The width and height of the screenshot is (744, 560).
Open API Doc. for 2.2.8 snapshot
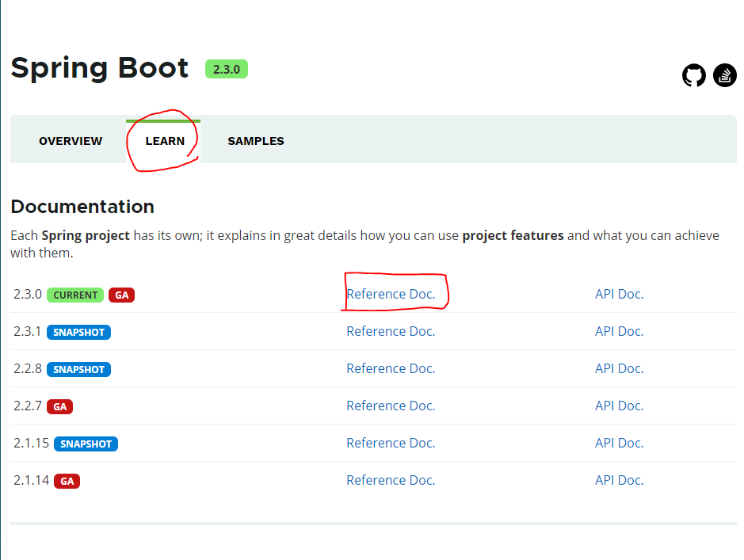620,368
